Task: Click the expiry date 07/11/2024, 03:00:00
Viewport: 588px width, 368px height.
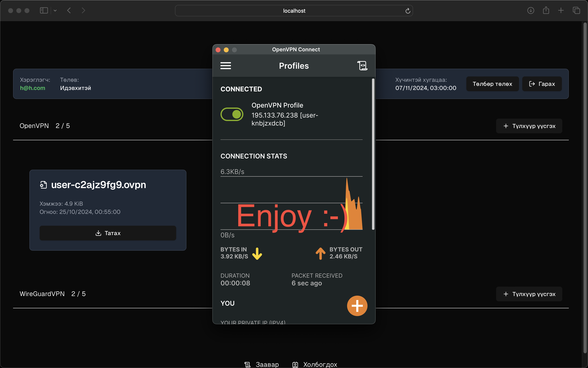Action: click(x=426, y=88)
